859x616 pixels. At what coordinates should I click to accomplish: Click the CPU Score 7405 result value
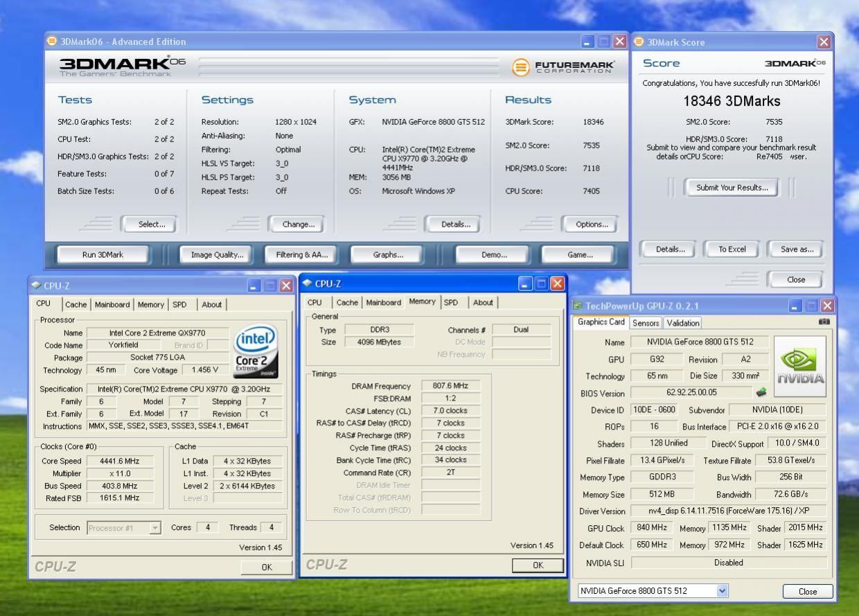592,191
